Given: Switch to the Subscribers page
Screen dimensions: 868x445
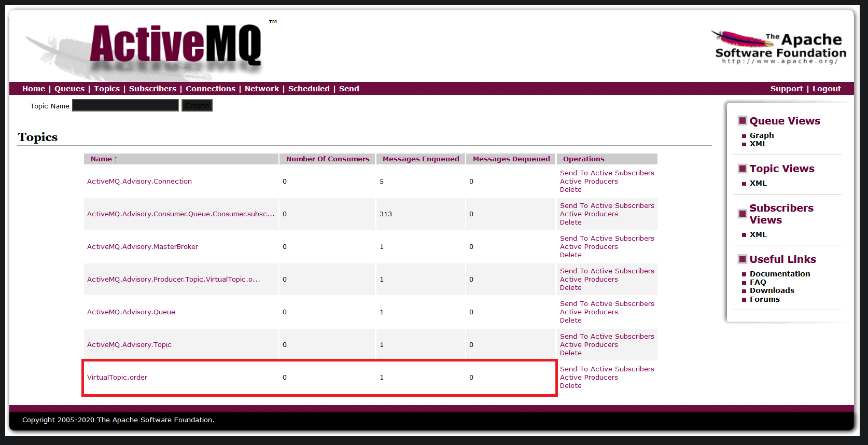Looking at the screenshot, I should click(152, 89).
